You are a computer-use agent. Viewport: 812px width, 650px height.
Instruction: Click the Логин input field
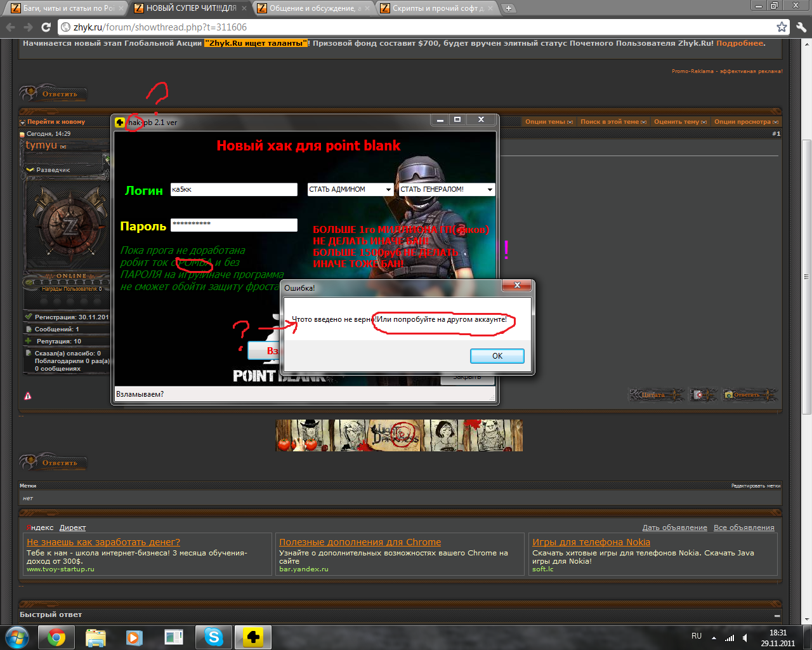click(x=234, y=189)
